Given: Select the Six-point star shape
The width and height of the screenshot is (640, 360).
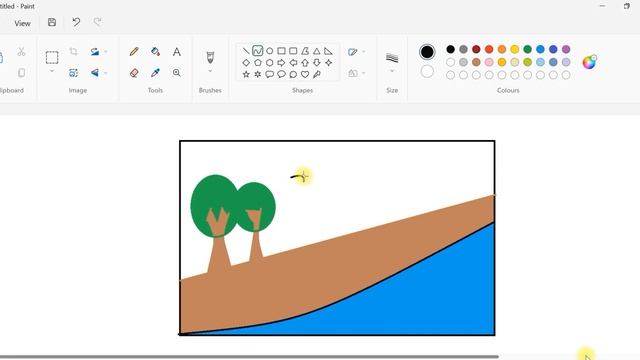Looking at the screenshot, I should click(x=258, y=74).
